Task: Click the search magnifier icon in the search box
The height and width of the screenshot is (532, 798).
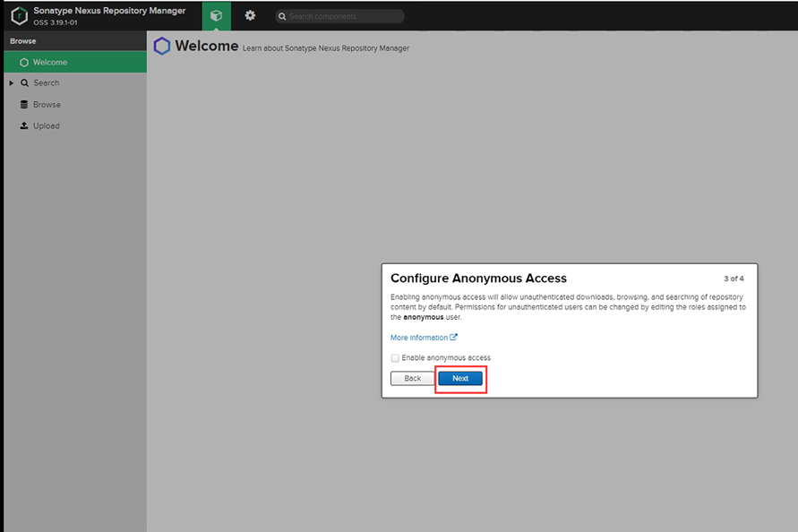Action: point(282,16)
